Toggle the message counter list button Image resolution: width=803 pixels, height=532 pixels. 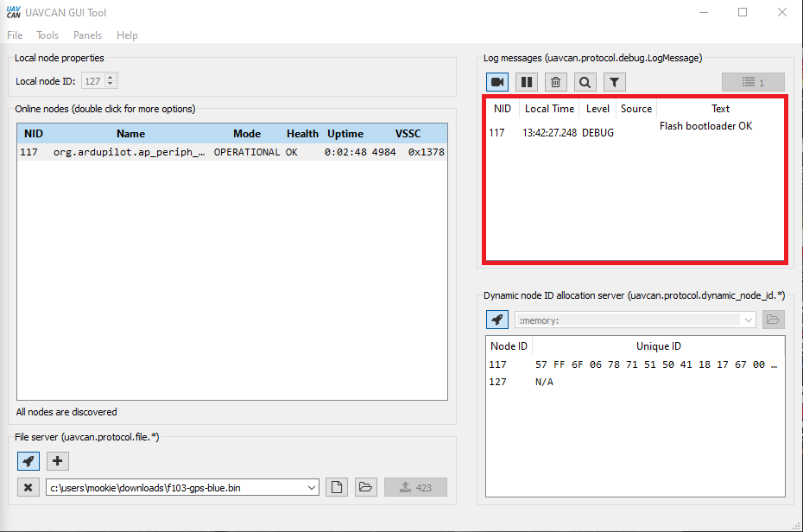click(752, 81)
